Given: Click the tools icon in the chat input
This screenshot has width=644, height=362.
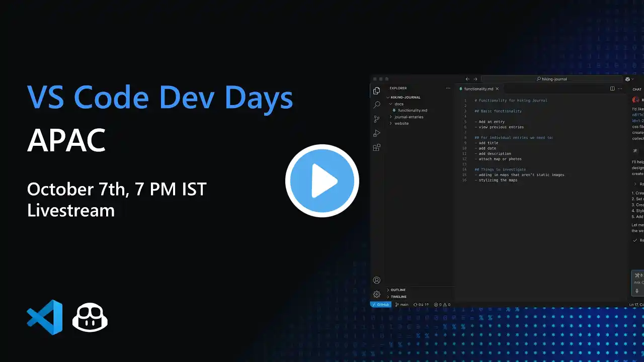Looking at the screenshot, I should tap(637, 275).
